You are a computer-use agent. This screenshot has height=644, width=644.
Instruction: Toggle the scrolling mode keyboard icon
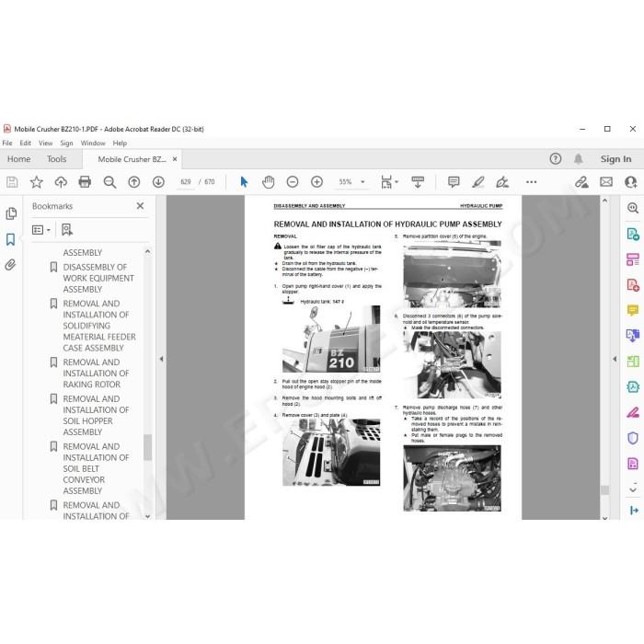[x=418, y=181]
